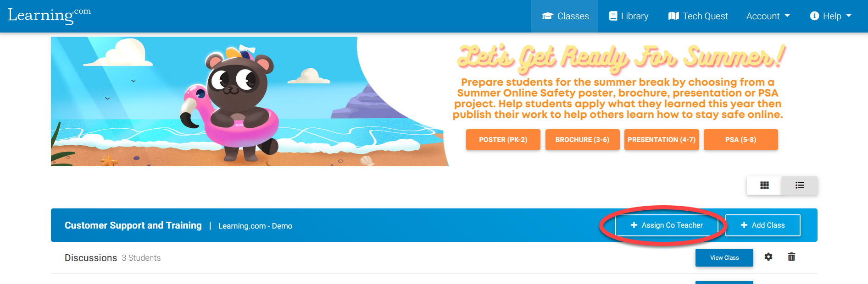868x284 pixels.
Task: Delete Discussions class with trash icon
Action: (791, 257)
